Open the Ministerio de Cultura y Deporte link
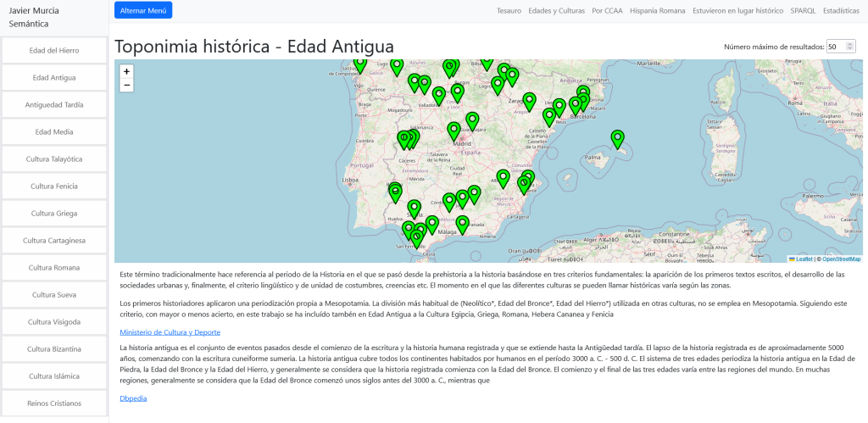868x423 pixels. tap(170, 331)
